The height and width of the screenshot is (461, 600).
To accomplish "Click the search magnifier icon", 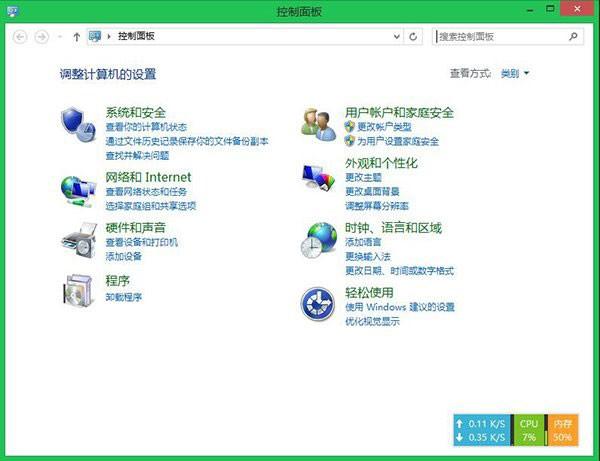I will click(573, 36).
